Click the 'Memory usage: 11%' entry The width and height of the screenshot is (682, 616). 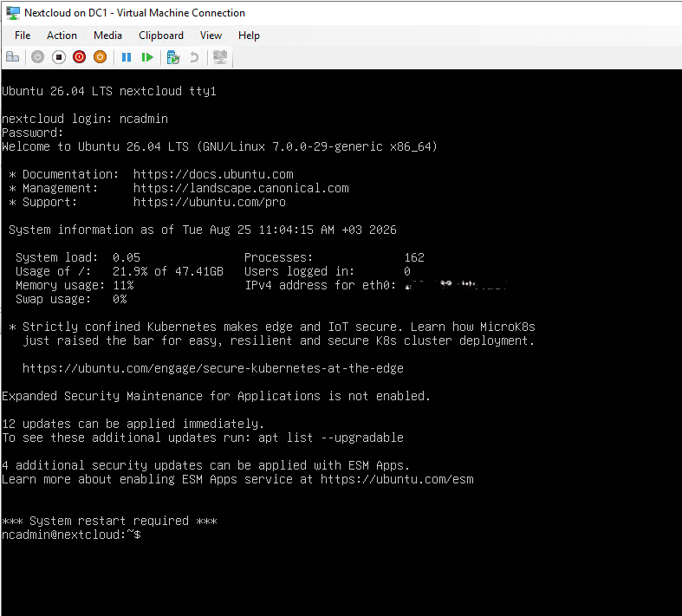[75, 285]
